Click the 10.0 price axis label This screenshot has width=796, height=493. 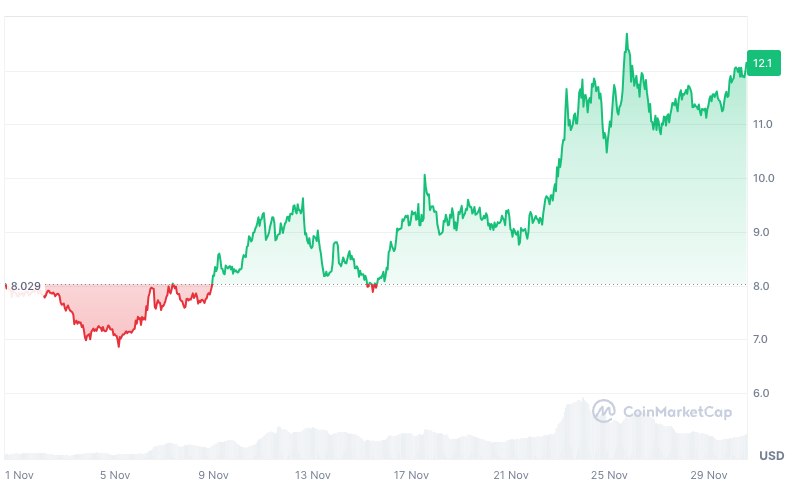(762, 179)
